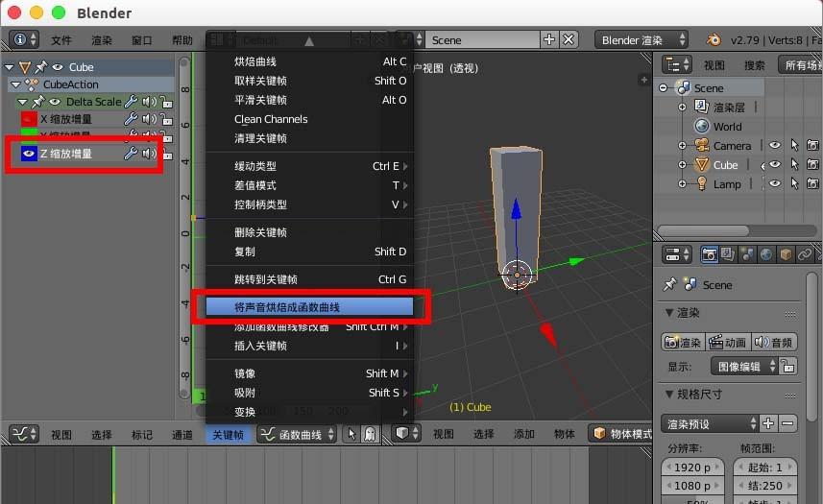Toggle Cube visibility eye in outliner
Image resolution: width=823 pixels, height=504 pixels.
click(x=775, y=164)
